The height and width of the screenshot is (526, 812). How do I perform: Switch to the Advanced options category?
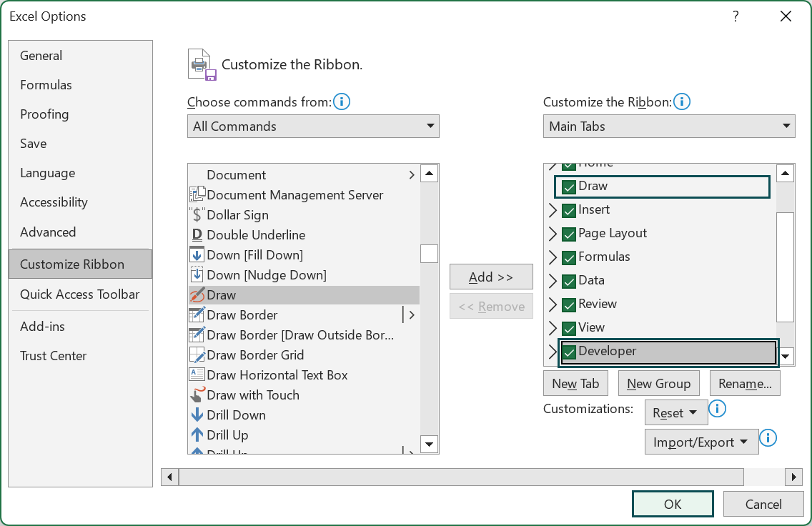tap(80, 232)
